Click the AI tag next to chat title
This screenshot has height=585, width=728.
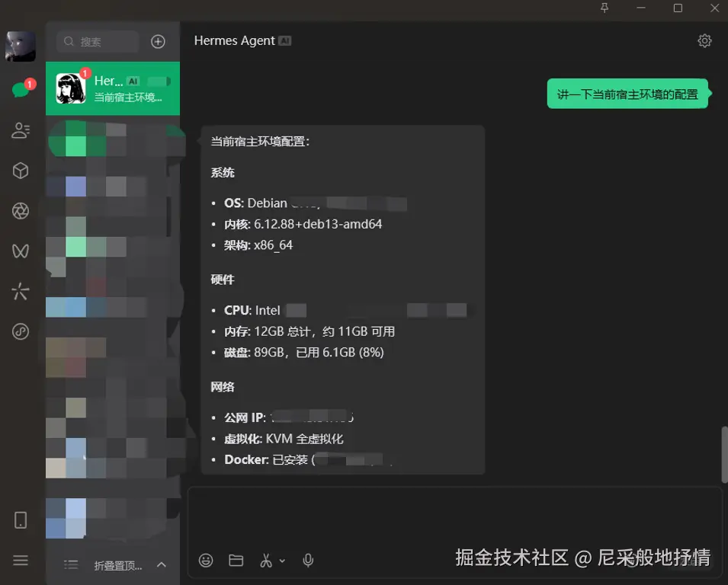pos(284,41)
